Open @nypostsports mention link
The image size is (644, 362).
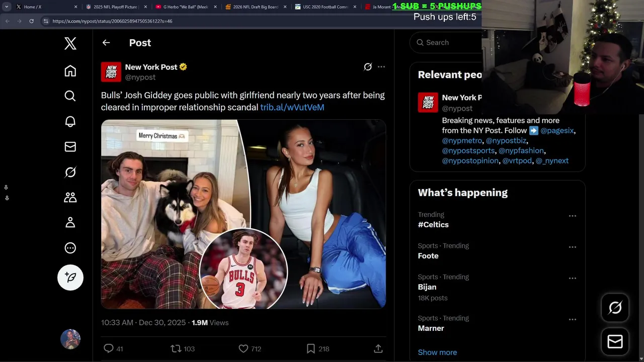click(x=468, y=151)
